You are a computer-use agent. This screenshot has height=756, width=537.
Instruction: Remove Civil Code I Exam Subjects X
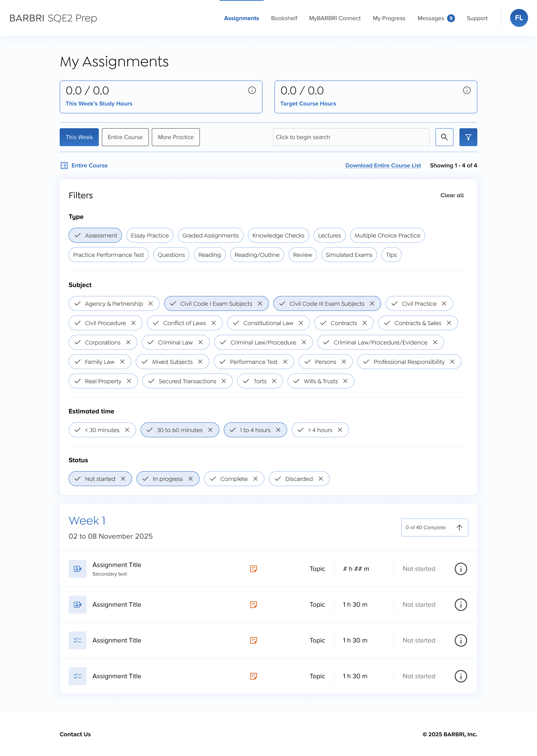[x=260, y=303]
